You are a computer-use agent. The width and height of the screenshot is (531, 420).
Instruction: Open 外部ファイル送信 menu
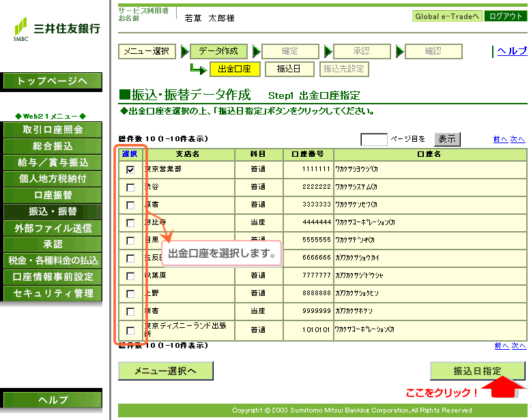(53, 228)
